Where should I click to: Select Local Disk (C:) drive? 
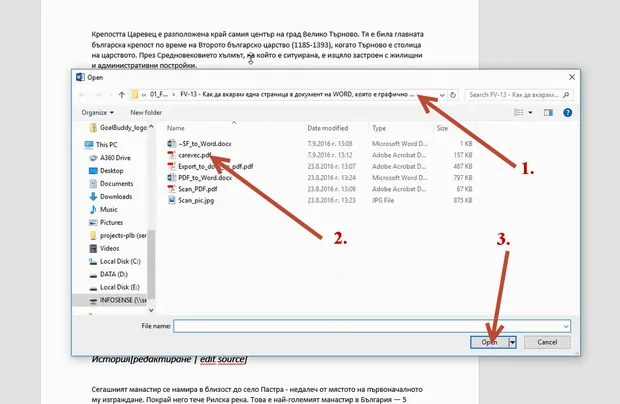point(120,261)
